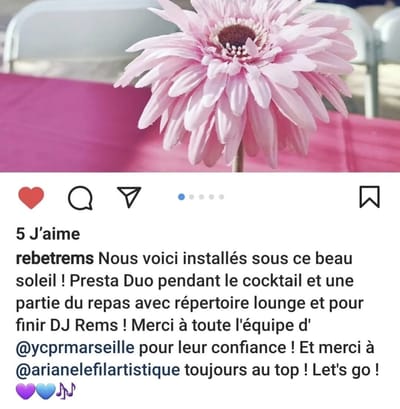Open the rebetrems profile username

55,258
